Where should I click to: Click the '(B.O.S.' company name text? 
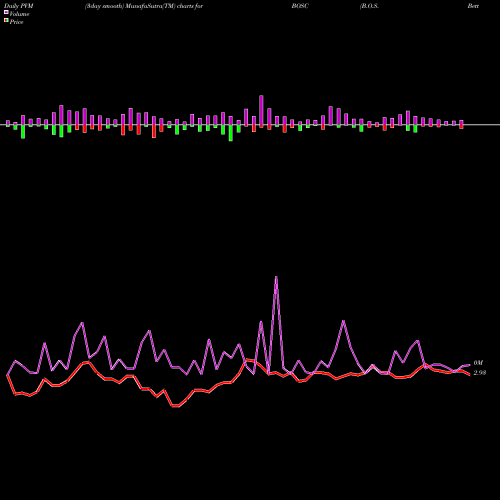[x=369, y=6]
